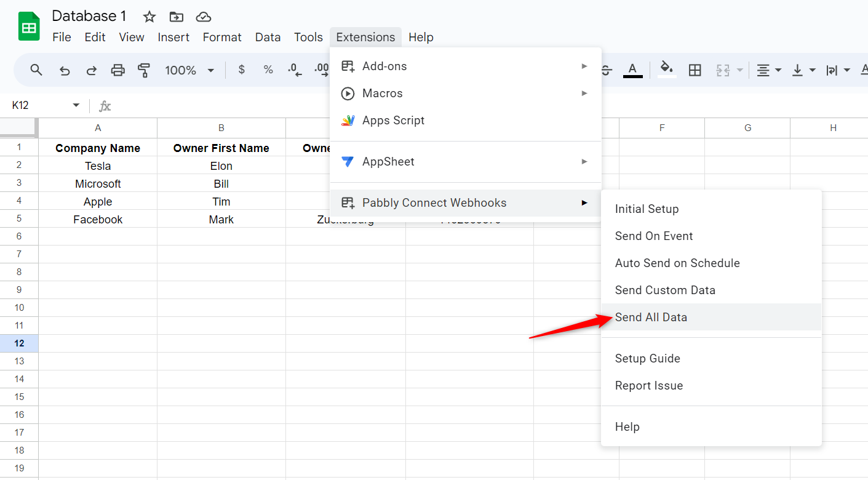Open the Edit menu
This screenshot has height=480, width=868.
[x=95, y=37]
